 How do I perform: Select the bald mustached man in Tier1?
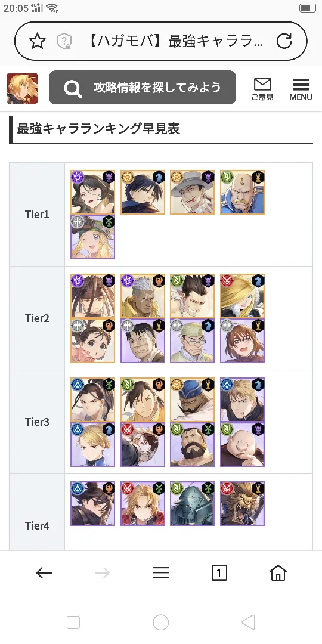(242, 192)
